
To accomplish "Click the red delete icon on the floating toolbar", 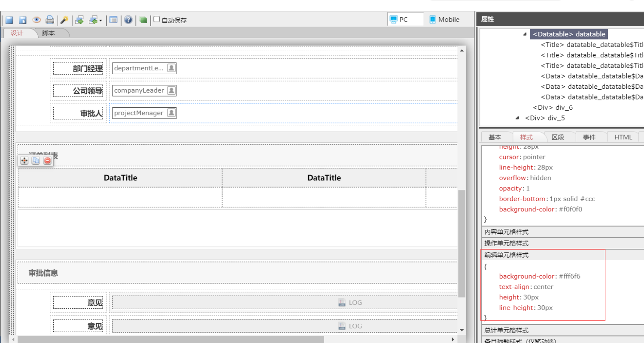I will 47,160.
